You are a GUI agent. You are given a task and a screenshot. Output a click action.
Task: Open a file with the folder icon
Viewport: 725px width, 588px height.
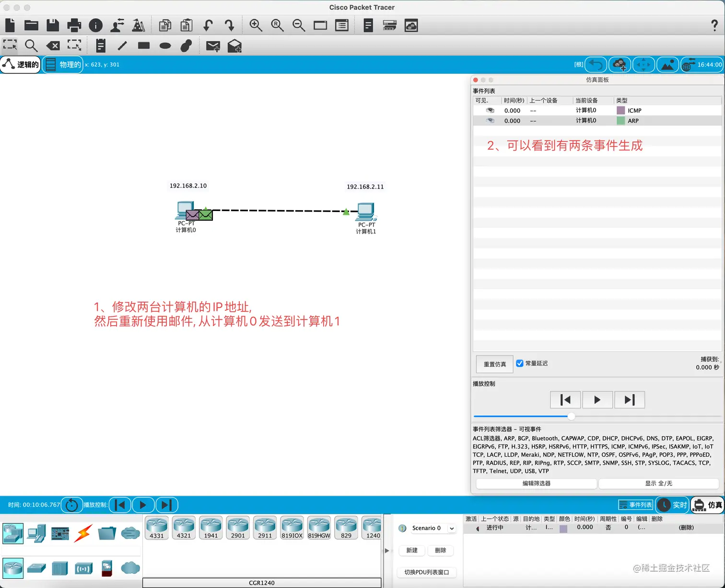[31, 25]
